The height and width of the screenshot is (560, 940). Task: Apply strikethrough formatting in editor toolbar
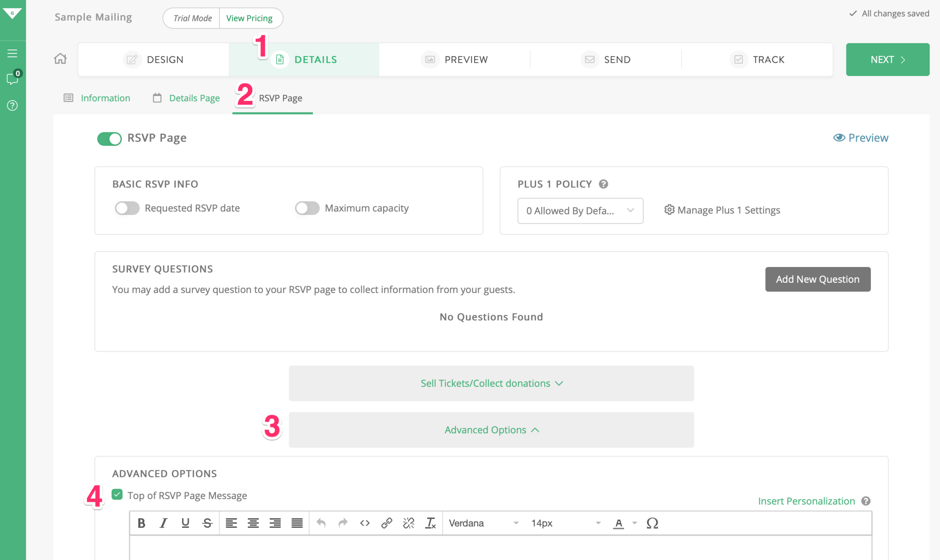coord(207,523)
